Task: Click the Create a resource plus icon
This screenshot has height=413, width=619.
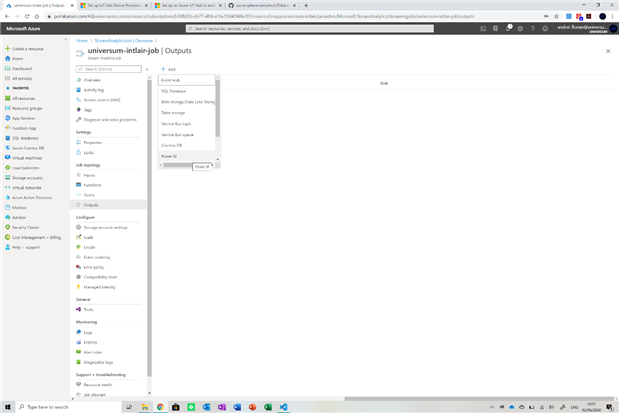Action: pyautogui.click(x=7, y=49)
